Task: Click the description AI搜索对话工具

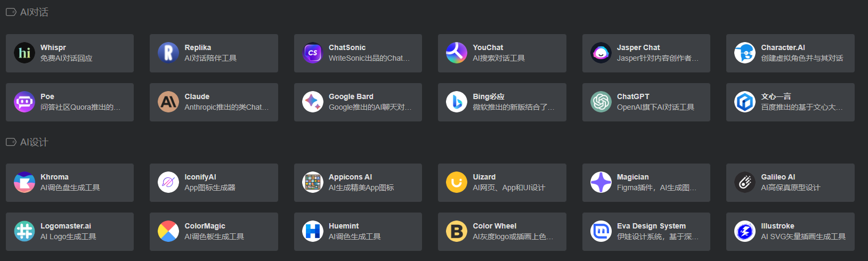Action: coord(499,58)
